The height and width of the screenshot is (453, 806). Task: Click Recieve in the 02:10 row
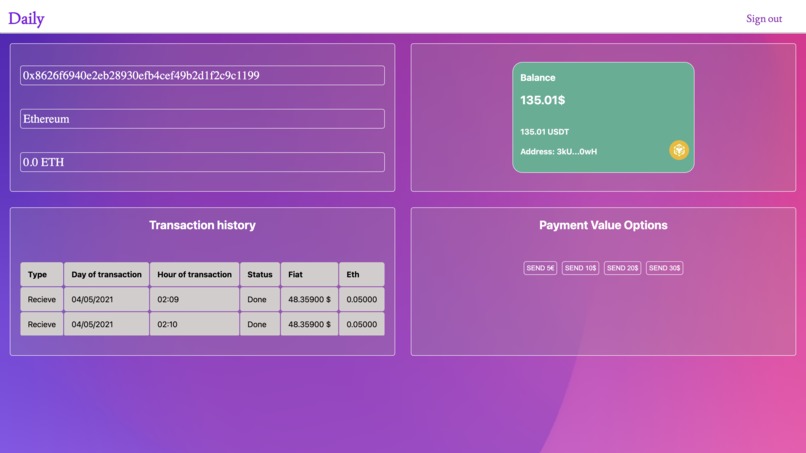(42, 324)
